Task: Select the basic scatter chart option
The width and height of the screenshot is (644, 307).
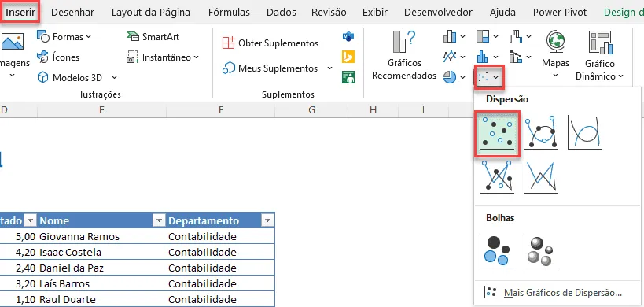Action: pos(498,133)
